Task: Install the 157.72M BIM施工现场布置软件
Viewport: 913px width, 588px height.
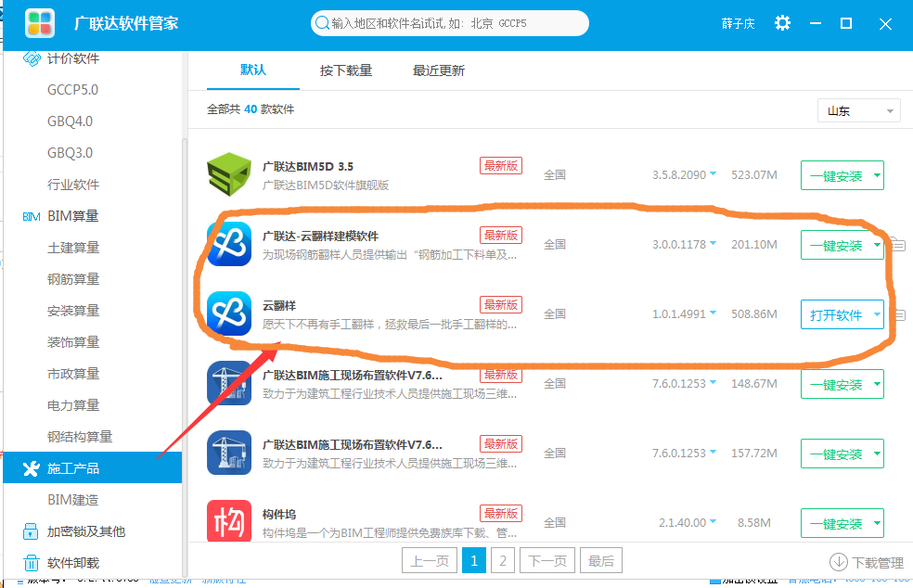Action: (x=836, y=454)
